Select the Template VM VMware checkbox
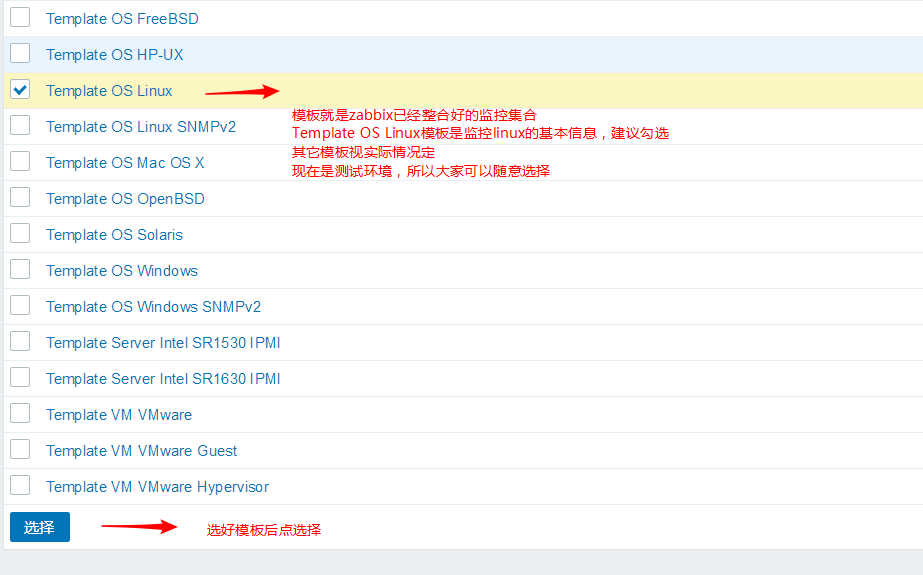Screen dimensions: 923x575 click(x=20, y=413)
